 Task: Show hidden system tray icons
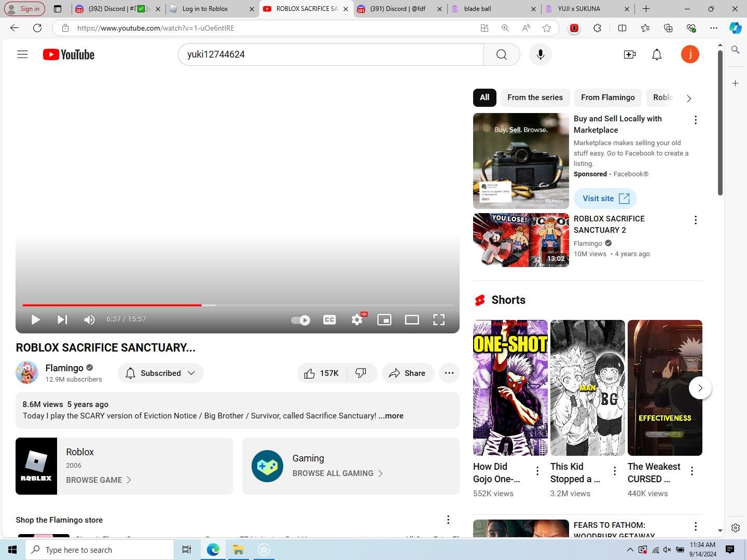pos(630,550)
